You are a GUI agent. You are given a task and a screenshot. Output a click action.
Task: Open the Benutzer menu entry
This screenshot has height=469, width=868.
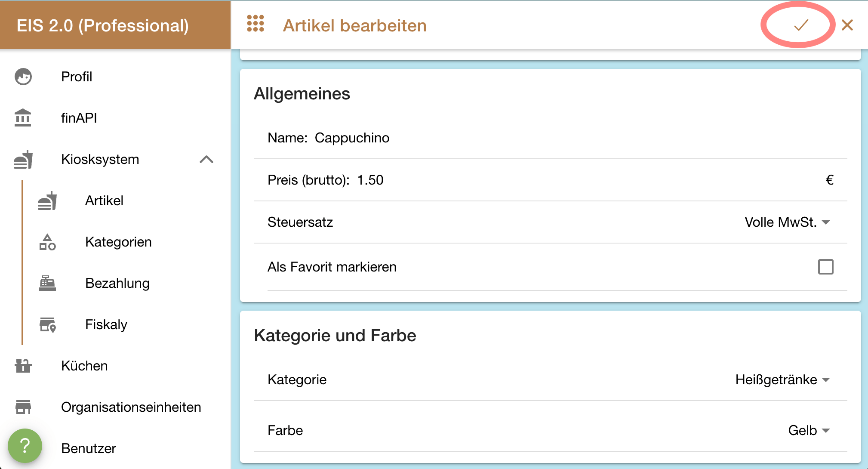(x=89, y=448)
